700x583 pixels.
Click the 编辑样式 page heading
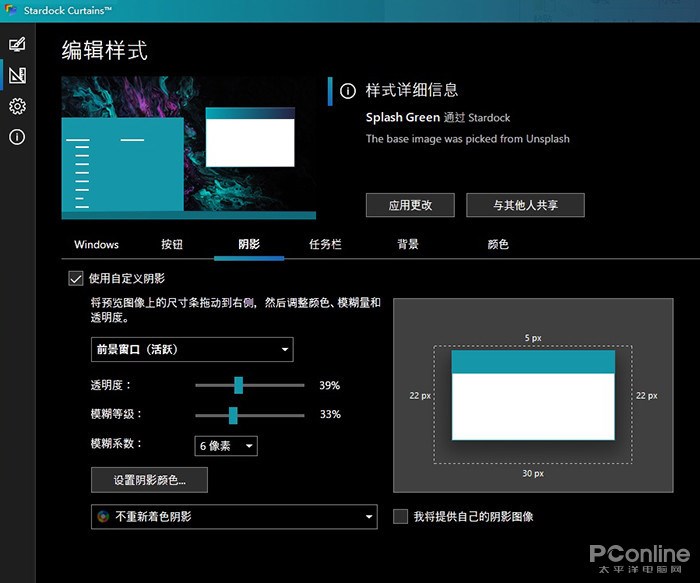click(104, 50)
